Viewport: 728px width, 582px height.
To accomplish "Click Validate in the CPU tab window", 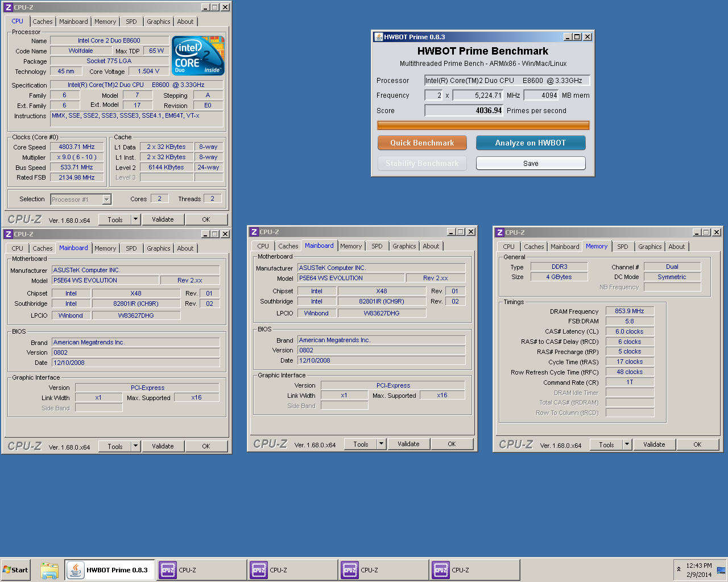I will pos(163,219).
